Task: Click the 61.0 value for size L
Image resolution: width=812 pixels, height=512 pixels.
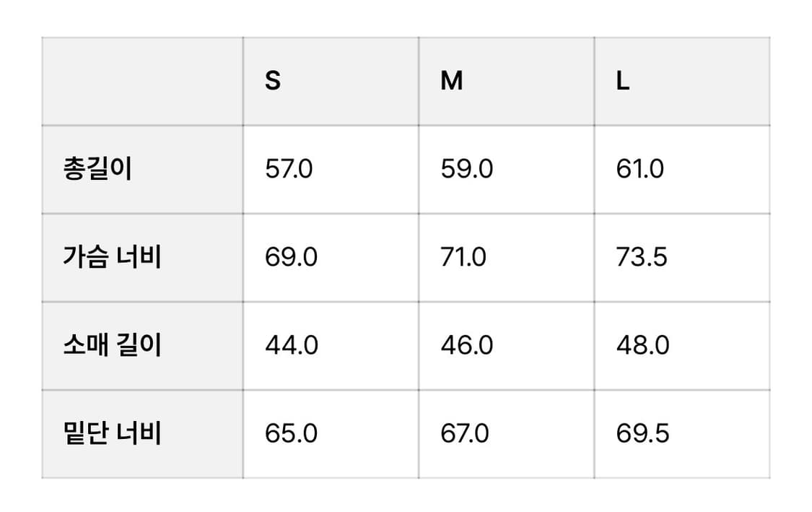Action: [640, 170]
